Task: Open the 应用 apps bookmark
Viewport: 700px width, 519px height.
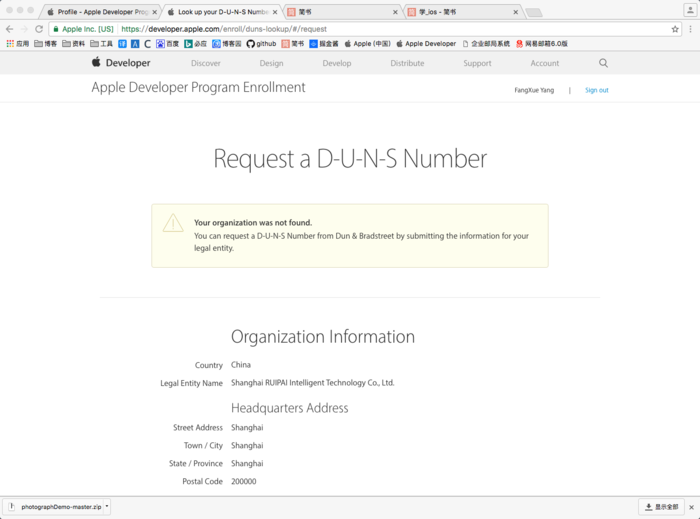Action: (17, 44)
